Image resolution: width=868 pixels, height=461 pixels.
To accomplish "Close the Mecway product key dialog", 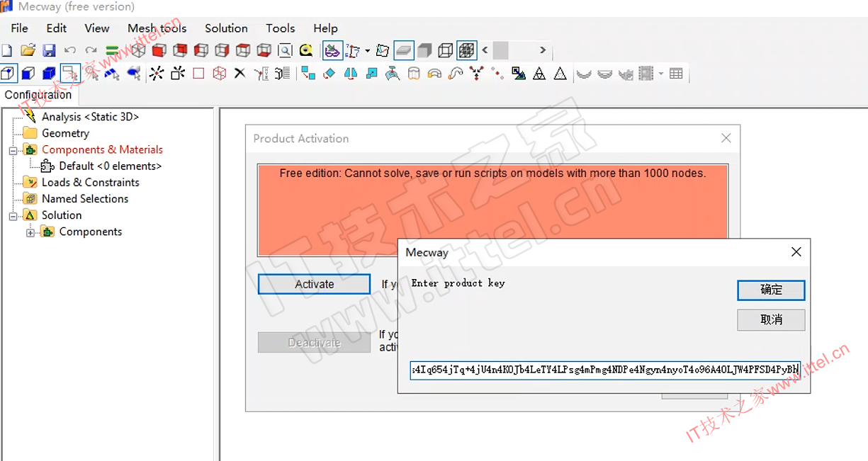I will pos(796,252).
